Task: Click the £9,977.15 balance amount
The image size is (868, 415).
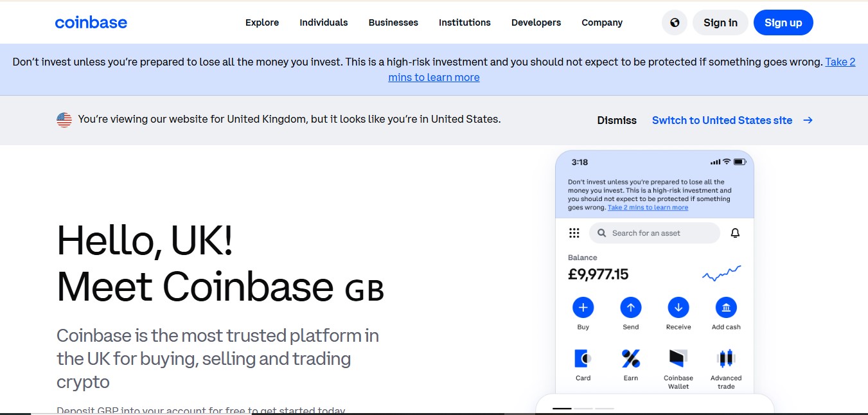Action: coord(598,274)
